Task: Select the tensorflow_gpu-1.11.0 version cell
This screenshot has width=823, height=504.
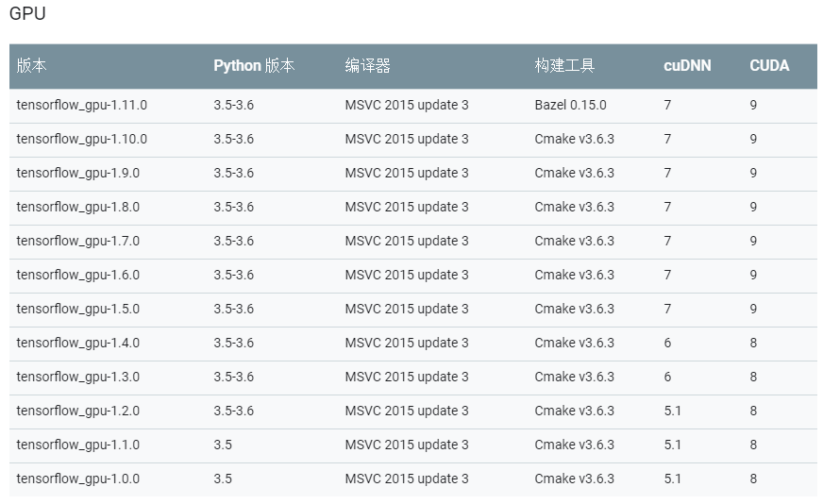Action: (x=82, y=105)
